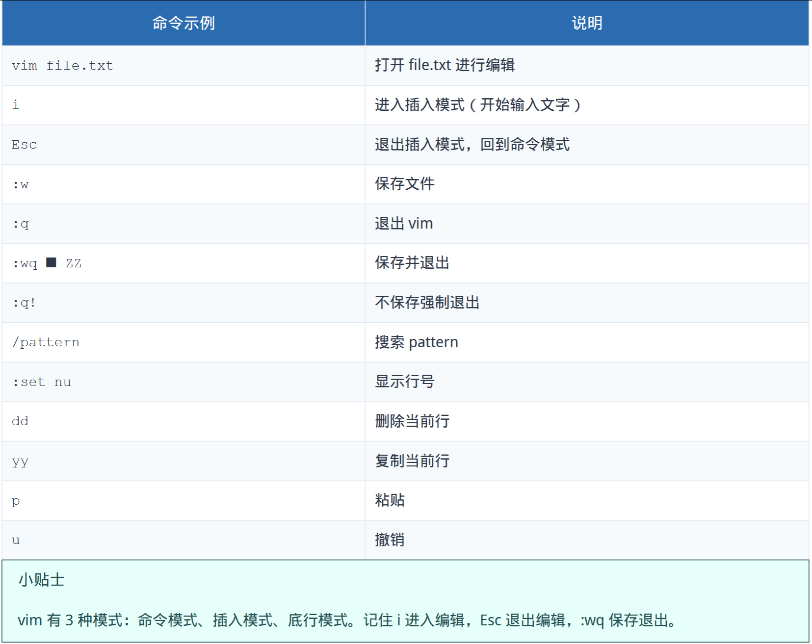Select the ':q!' command cell
The height and width of the screenshot is (644, 812).
click(183, 303)
